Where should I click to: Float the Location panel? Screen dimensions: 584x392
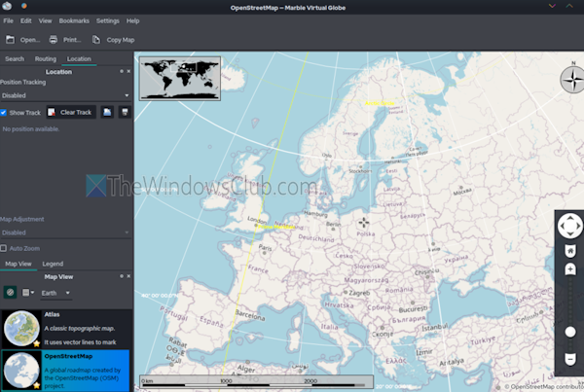pyautogui.click(x=122, y=71)
